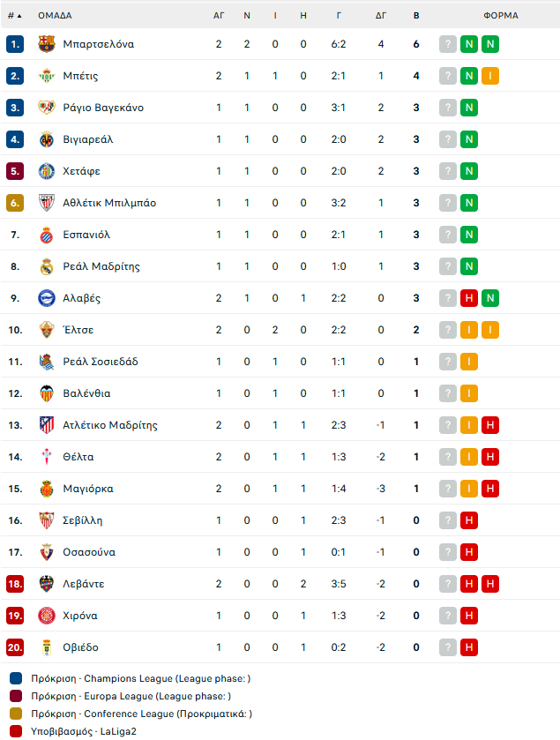Click the Villarreal yellow crest icon
Viewport: 560px width, 740px height.
[46, 139]
